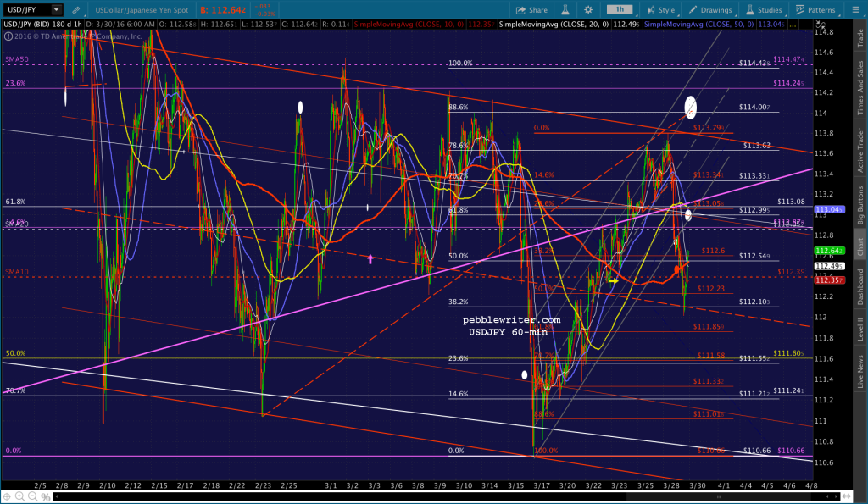
Task: Open chart settings gear icon
Action: tap(588, 10)
